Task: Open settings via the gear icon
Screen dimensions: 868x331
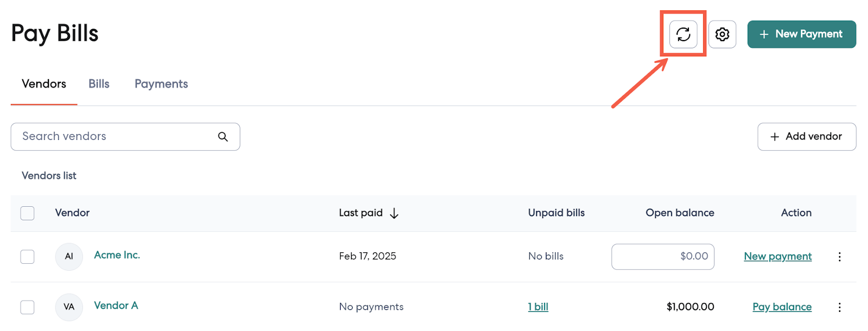Action: click(x=722, y=34)
